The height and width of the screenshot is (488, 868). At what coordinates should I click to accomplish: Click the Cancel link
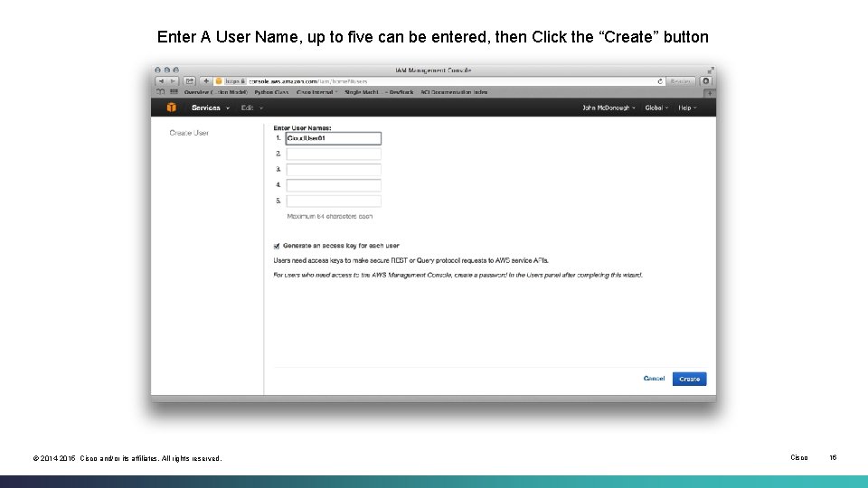654,379
